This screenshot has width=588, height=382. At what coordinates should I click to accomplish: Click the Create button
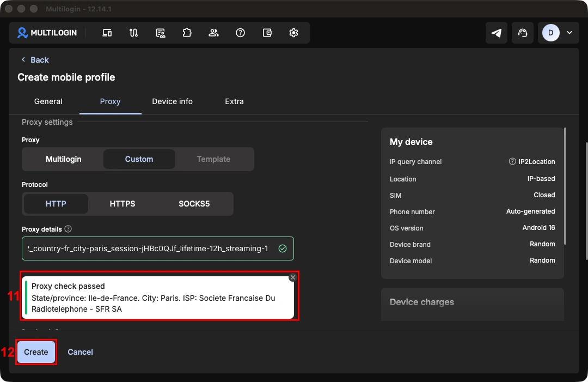click(36, 352)
